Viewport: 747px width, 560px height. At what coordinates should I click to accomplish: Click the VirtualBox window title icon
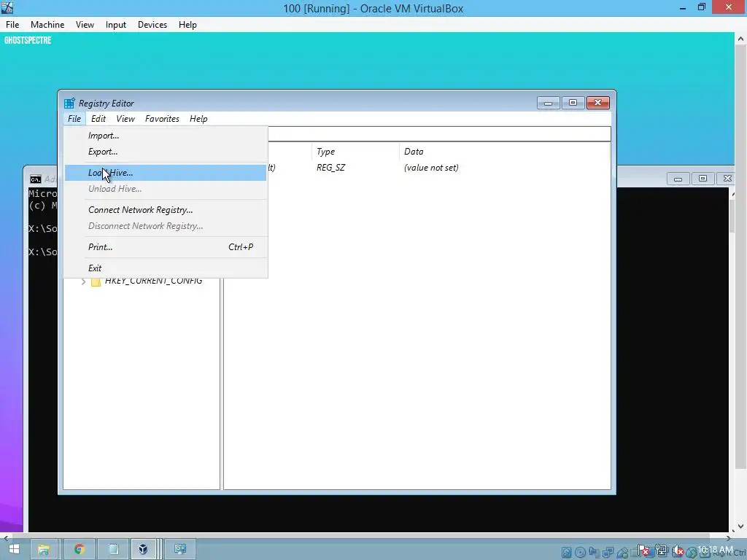tap(7, 7)
